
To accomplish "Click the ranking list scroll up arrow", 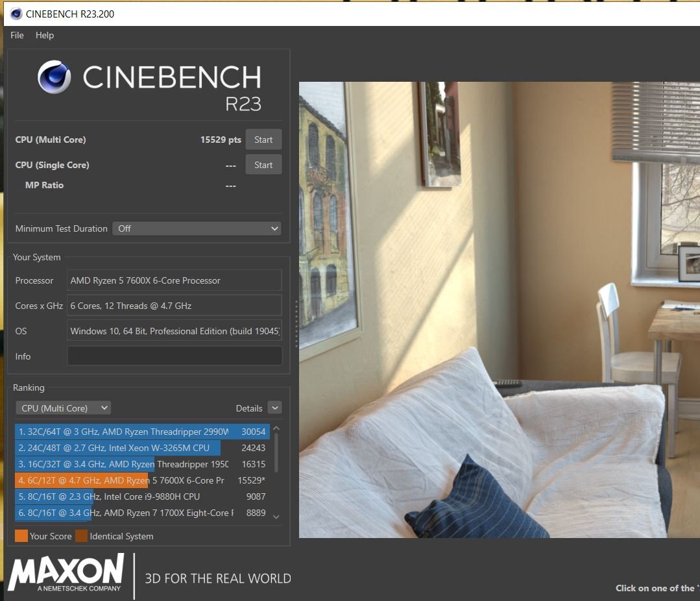I will pos(276,428).
